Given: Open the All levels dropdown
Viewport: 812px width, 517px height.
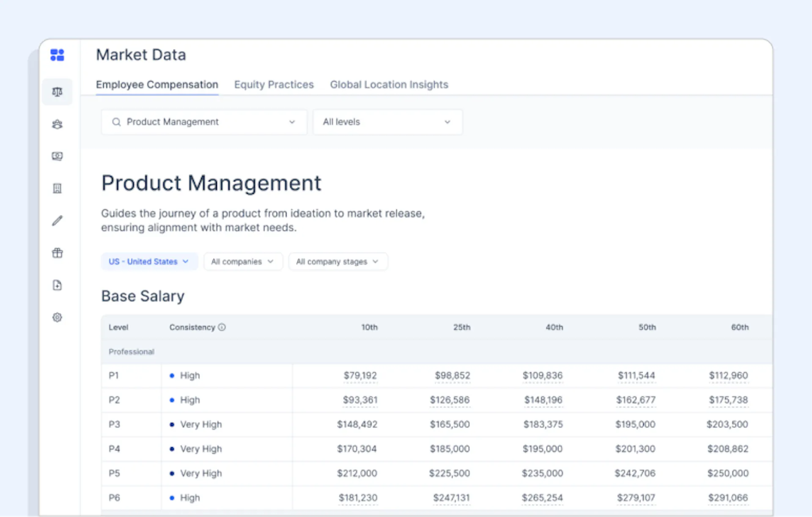Looking at the screenshot, I should (387, 122).
